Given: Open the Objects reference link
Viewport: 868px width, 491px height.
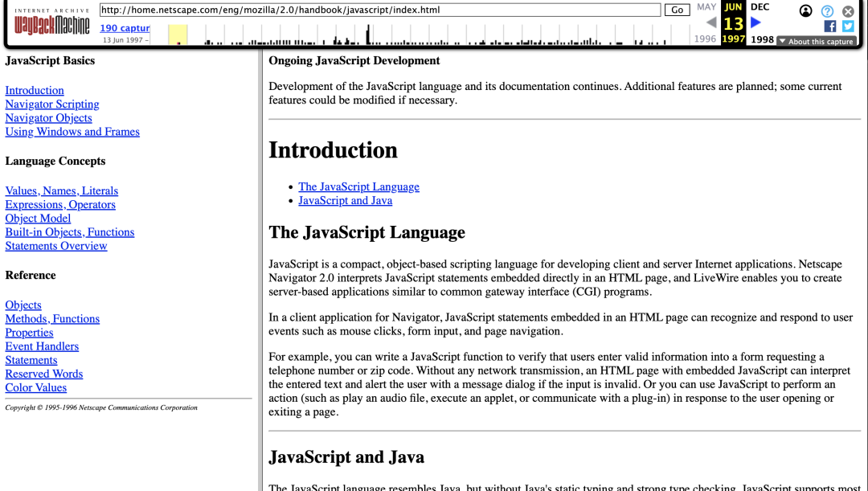Looking at the screenshot, I should coord(23,305).
